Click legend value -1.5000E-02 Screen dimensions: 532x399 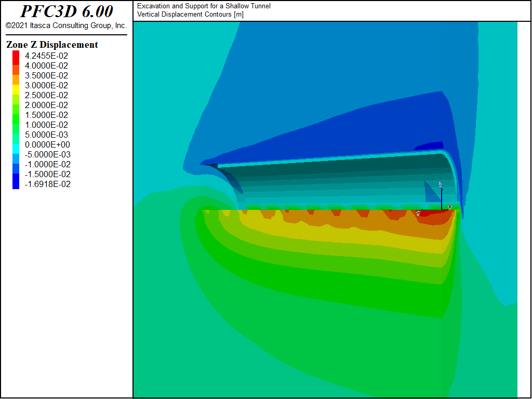point(48,174)
